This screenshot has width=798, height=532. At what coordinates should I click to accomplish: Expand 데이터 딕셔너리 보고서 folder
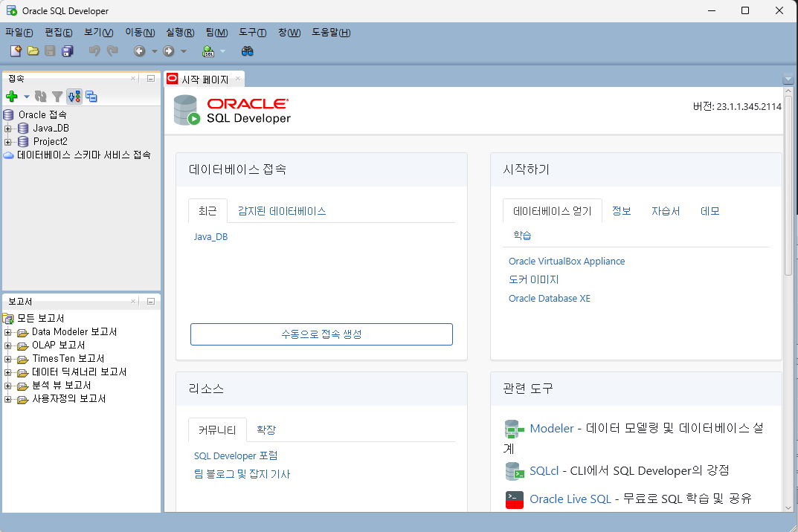point(7,372)
